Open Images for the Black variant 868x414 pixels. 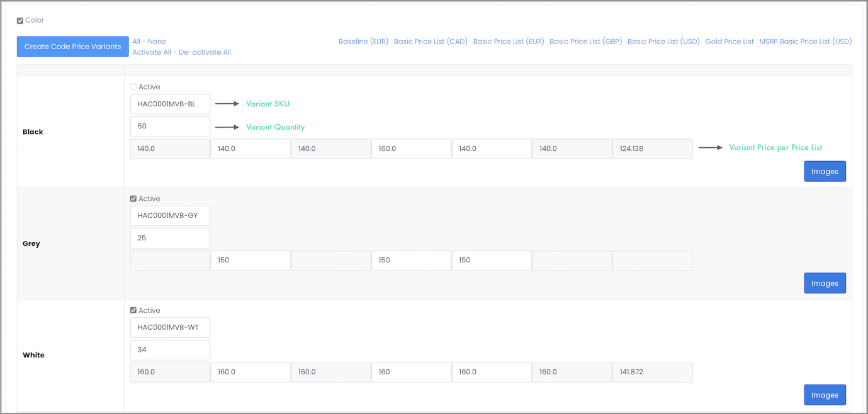tap(825, 171)
